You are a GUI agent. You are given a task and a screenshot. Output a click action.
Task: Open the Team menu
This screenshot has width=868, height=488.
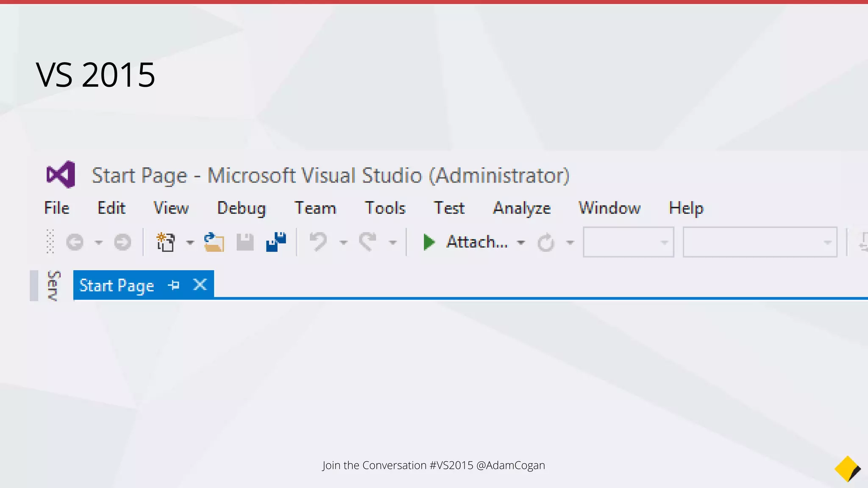point(315,208)
